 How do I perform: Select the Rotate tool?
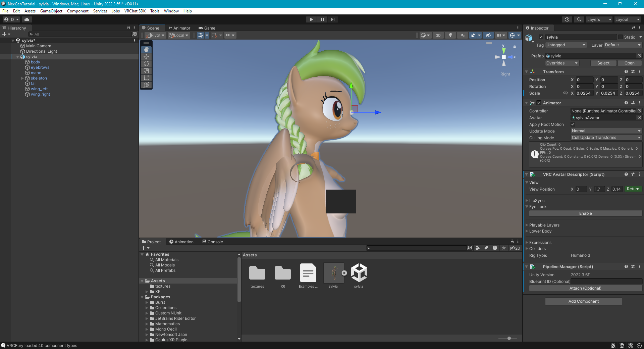(146, 64)
